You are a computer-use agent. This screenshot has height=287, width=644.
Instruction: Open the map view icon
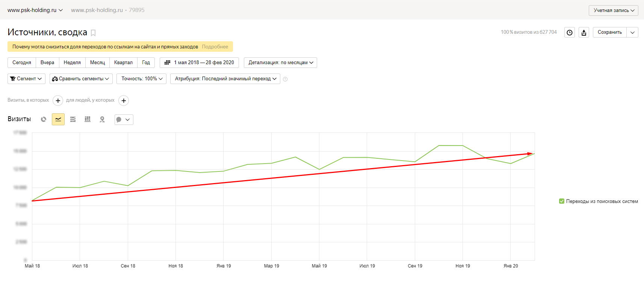tap(102, 119)
